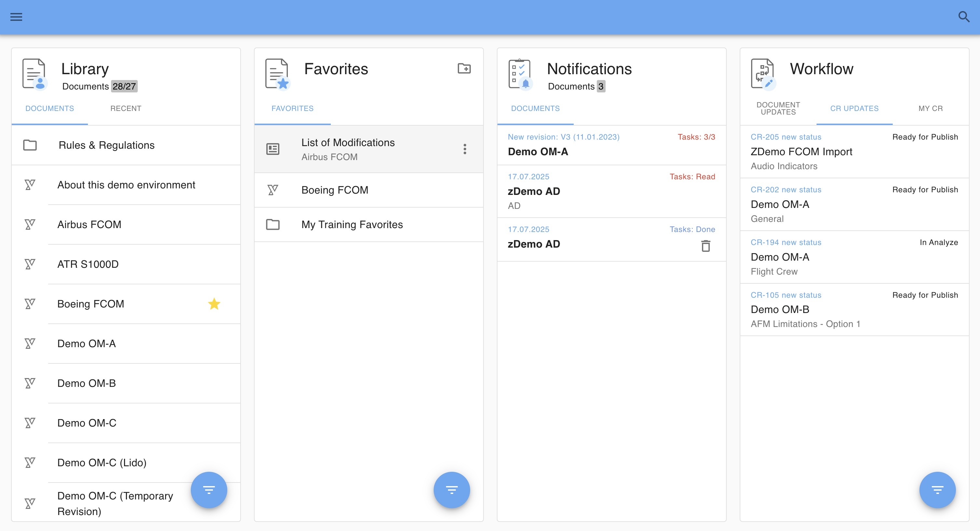Open the Airbus FCOM document
The width and height of the screenshot is (980, 531).
coord(90,225)
